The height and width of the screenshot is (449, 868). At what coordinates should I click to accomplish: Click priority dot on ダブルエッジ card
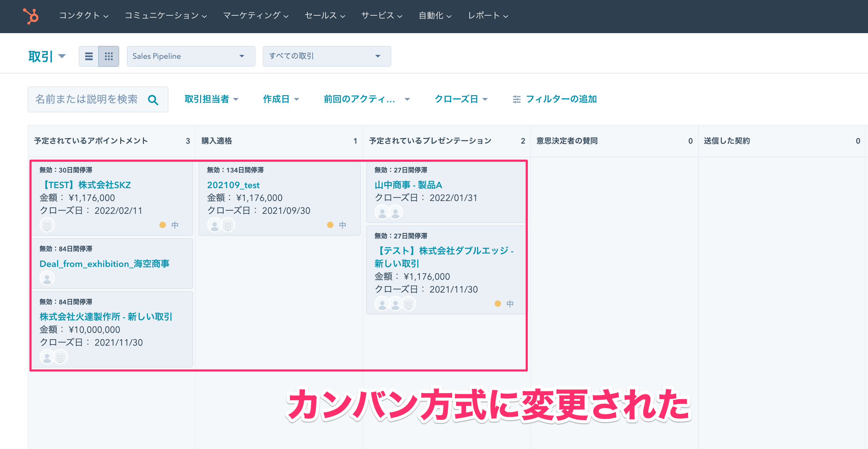click(498, 304)
